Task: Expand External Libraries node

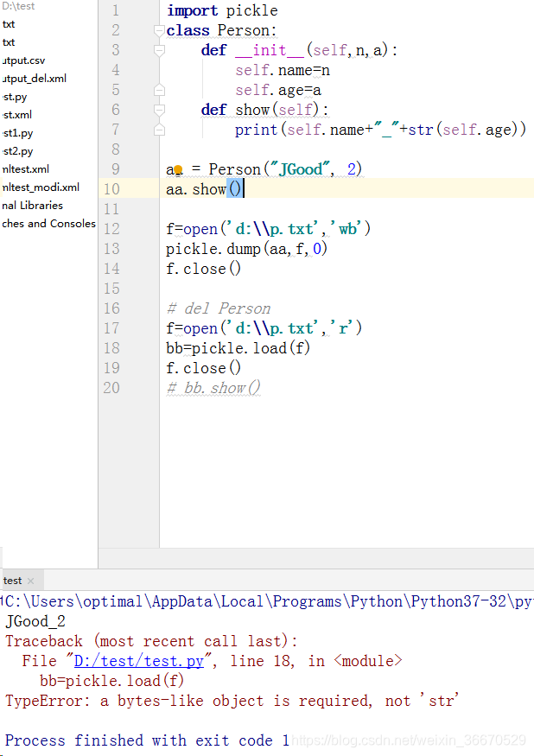Action: pos(32,206)
